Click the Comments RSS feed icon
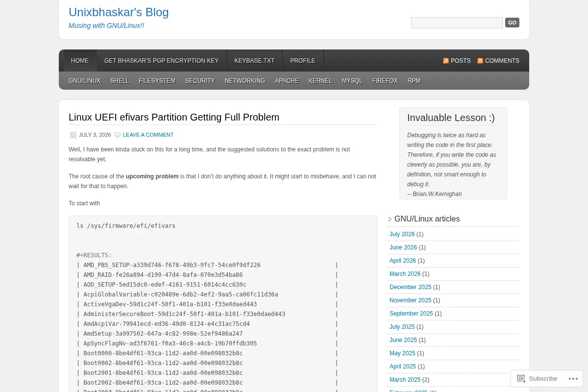The height and width of the screenshot is (392, 588). [480, 61]
